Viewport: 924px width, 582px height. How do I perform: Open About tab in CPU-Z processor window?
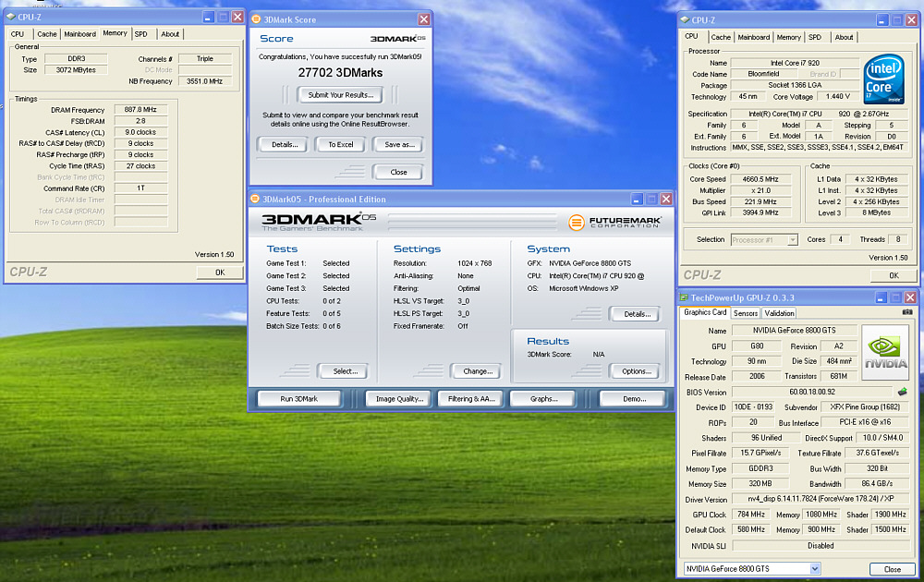tap(844, 37)
